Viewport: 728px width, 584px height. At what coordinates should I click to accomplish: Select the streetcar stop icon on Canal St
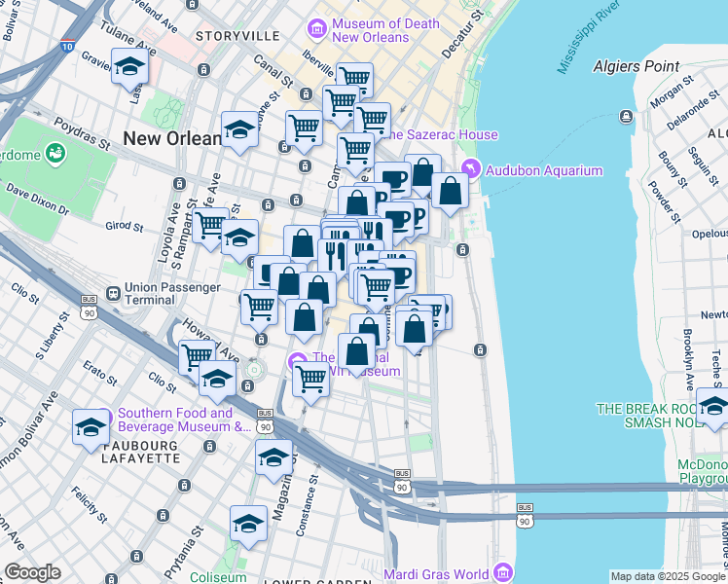[x=306, y=94]
